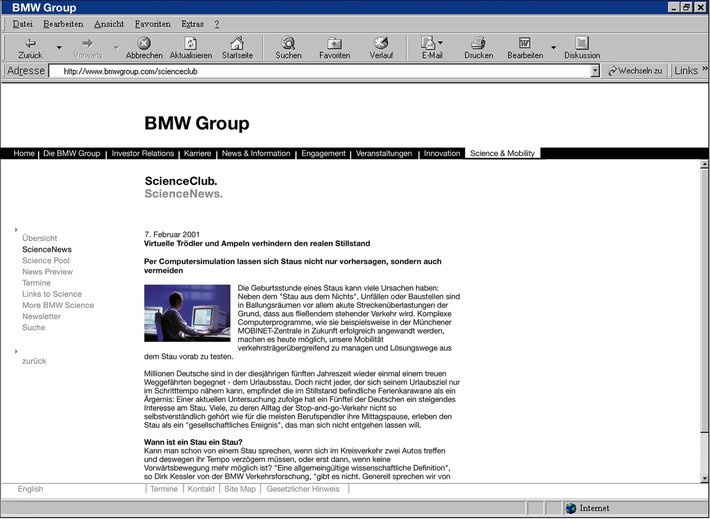This screenshot has height=519, width=710.
Task: Expand the E-Mail dropdown arrow
Action: pos(441,44)
